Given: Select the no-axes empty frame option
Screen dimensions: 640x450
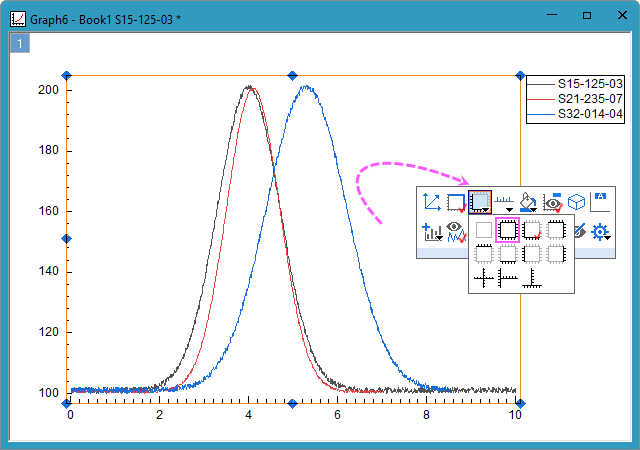Looking at the screenshot, I should click(x=484, y=230).
